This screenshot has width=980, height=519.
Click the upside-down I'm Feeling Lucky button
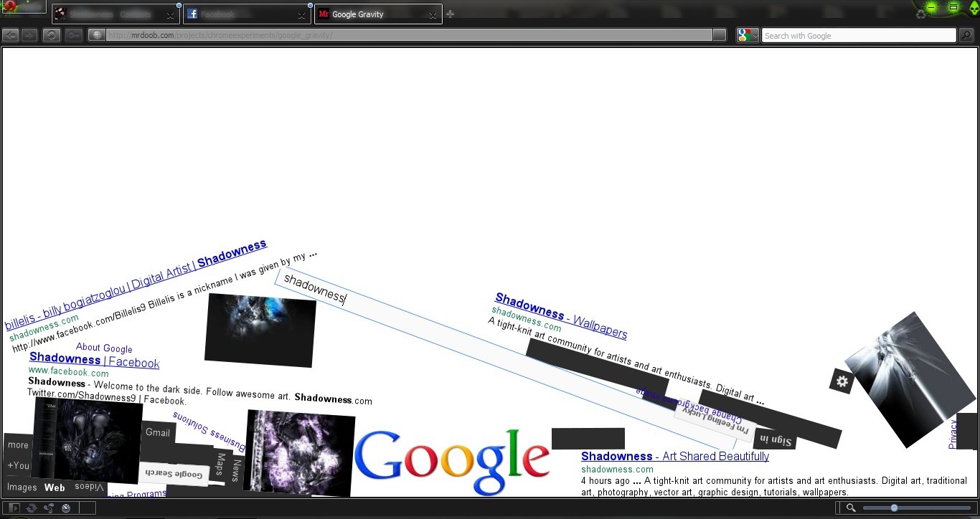[714, 422]
